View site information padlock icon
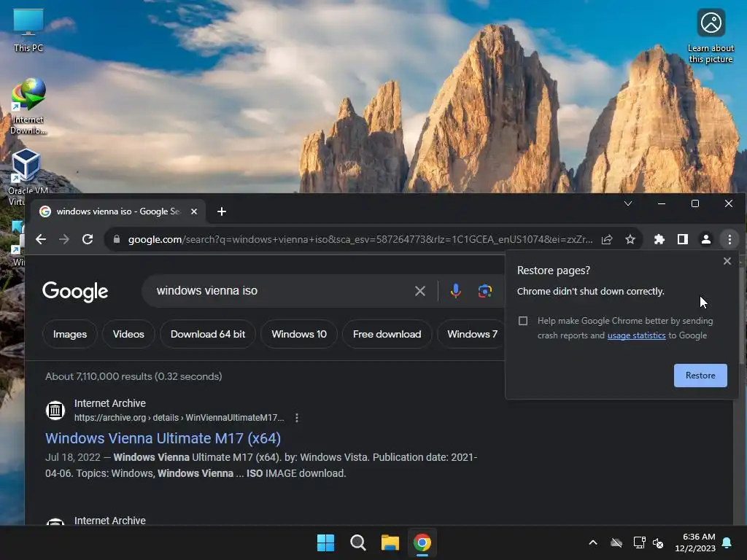 117,239
